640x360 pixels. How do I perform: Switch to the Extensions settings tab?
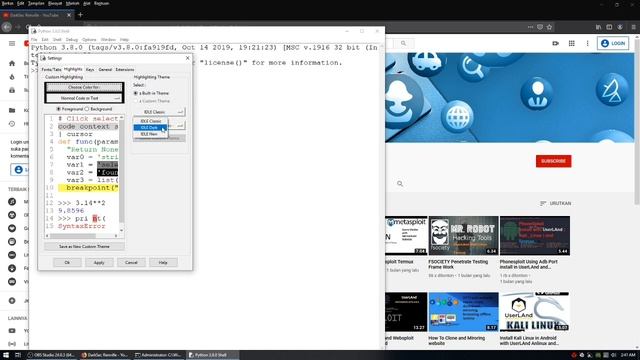pyautogui.click(x=124, y=70)
